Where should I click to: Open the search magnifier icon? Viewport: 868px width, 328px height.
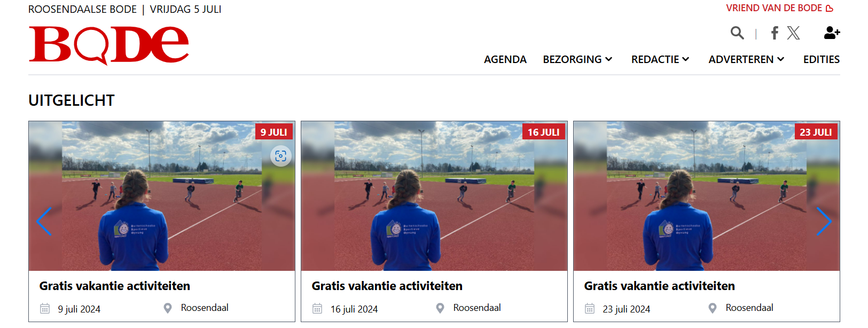(737, 33)
